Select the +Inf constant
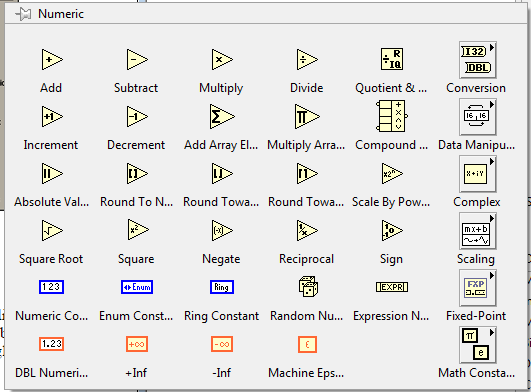Screen dimensions: 531x392 pos(137,344)
